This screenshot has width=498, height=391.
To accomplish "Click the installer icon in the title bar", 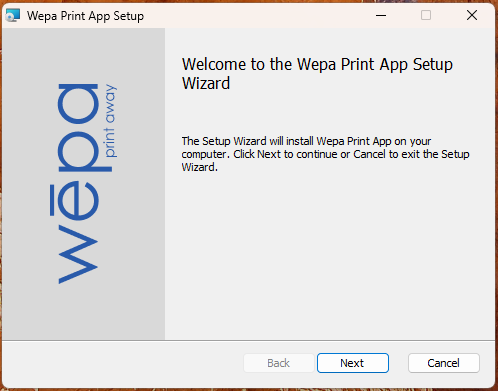I will point(13,15).
